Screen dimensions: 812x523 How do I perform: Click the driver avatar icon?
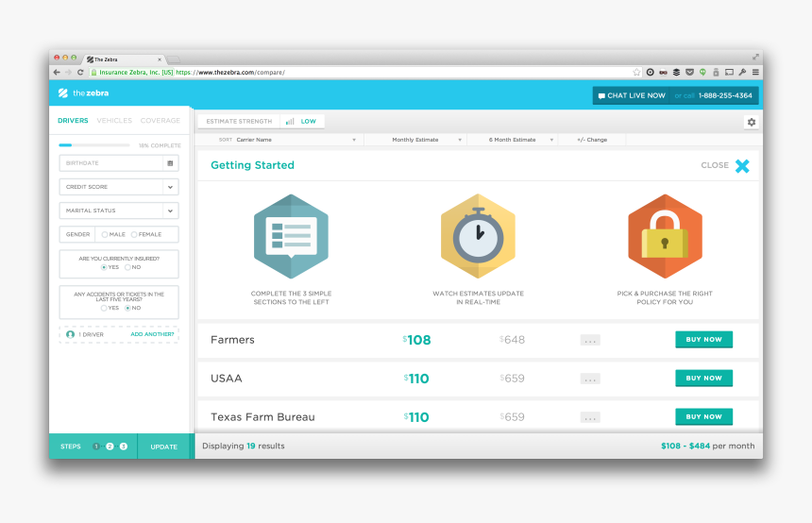coord(71,334)
